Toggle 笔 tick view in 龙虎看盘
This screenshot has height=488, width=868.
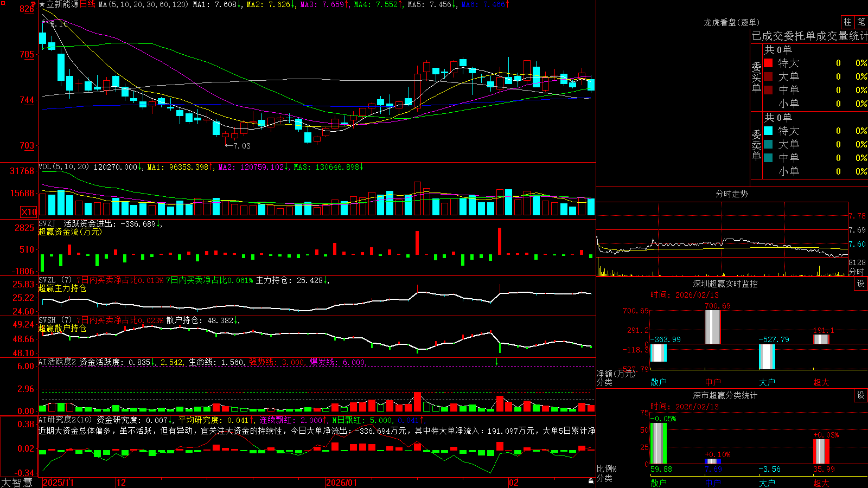(x=861, y=22)
